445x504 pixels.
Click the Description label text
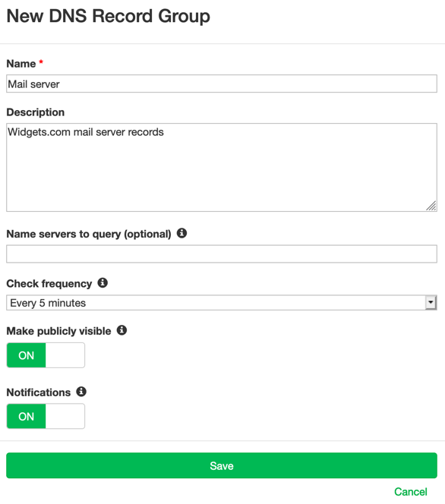pyautogui.click(x=36, y=112)
